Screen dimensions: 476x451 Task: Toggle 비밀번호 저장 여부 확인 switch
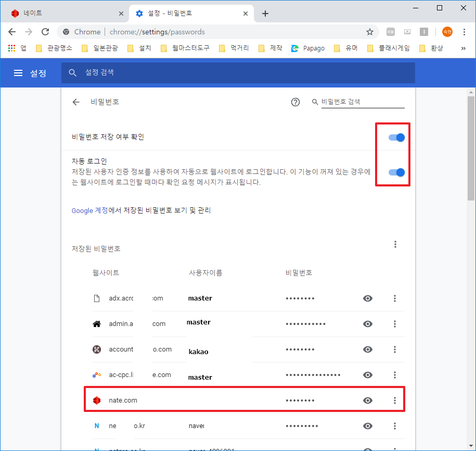[396, 137]
